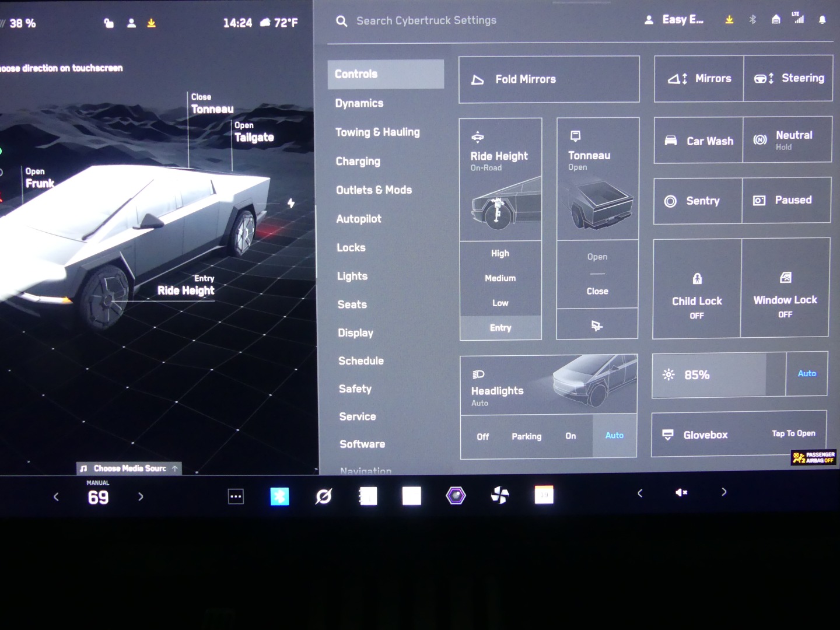Toggle Child Lock
Image resolution: width=840 pixels, height=630 pixels.
pos(697,289)
